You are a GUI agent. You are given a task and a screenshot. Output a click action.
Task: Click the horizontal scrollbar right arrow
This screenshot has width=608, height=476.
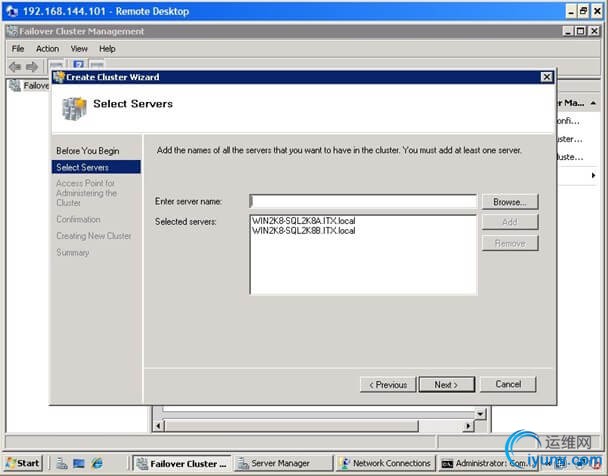pyautogui.click(x=468, y=426)
